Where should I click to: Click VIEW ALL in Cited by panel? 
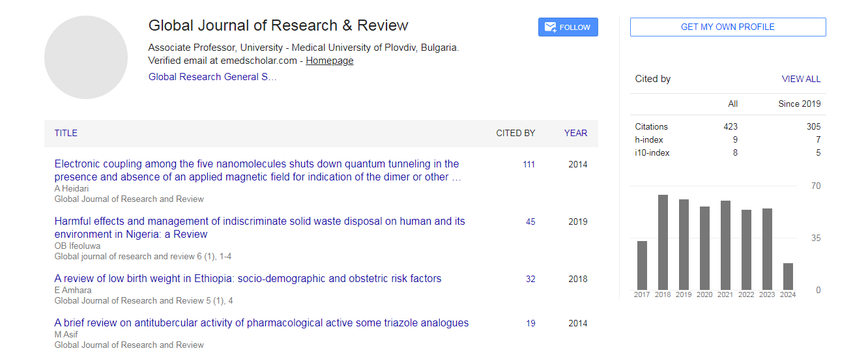click(x=801, y=79)
